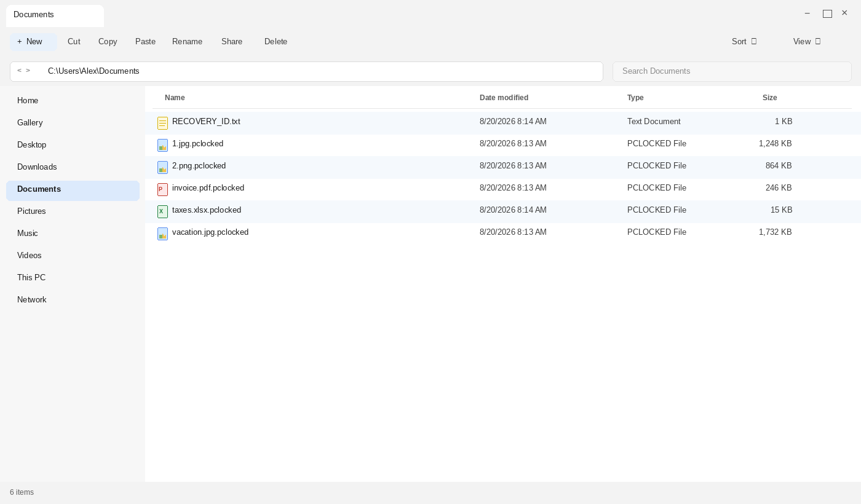Click Cut in the toolbar
861x504 pixels.
tap(74, 42)
